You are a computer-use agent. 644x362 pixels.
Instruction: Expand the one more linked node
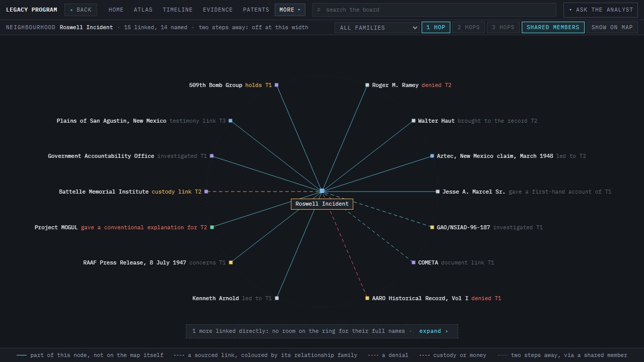point(433,331)
